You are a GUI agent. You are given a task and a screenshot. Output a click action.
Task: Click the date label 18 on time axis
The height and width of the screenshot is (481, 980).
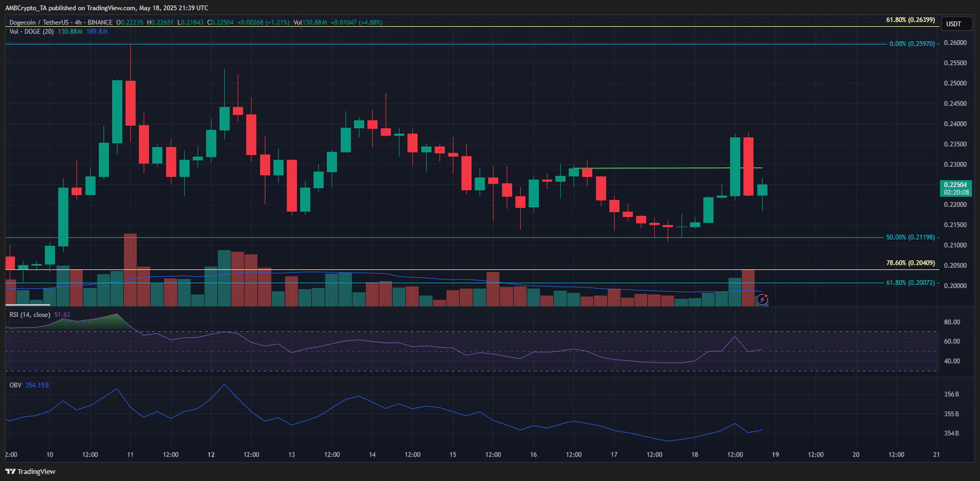point(695,455)
